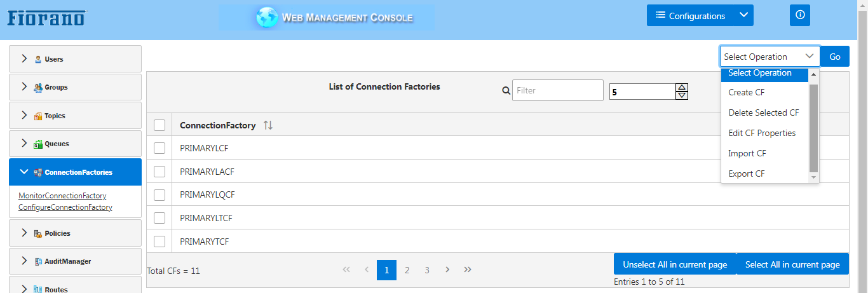Click the sort arrows beside ConnectionFactory column
This screenshot has width=868, height=293.
268,125
